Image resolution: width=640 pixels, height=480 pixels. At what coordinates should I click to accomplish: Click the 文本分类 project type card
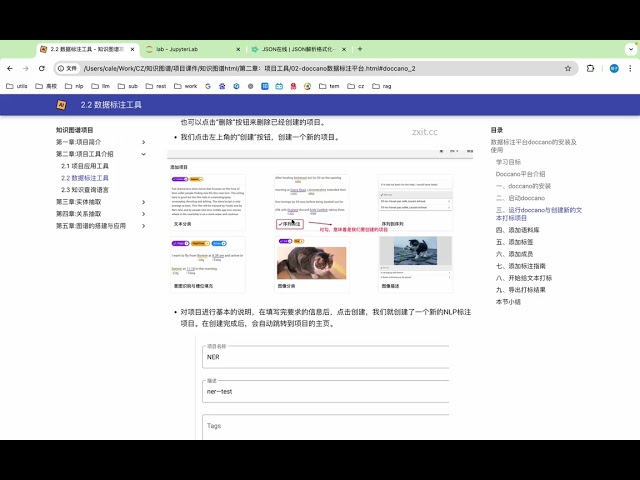tap(208, 202)
